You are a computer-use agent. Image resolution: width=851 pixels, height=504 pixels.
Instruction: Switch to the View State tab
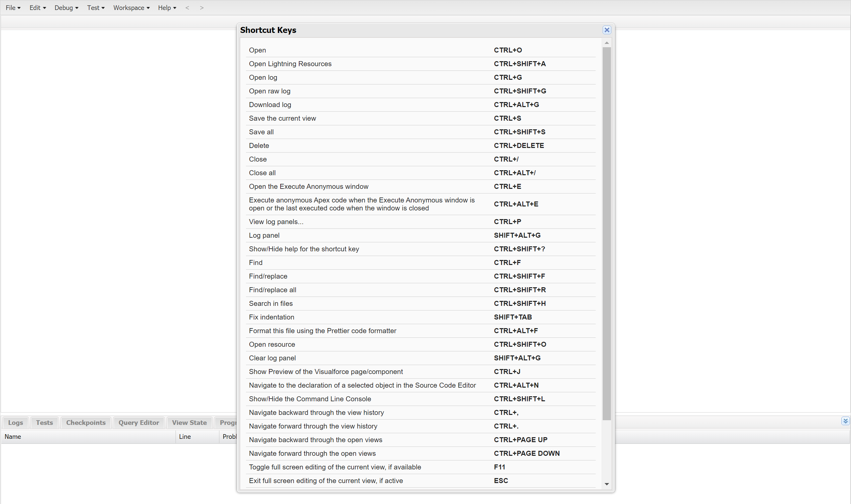pos(189,423)
